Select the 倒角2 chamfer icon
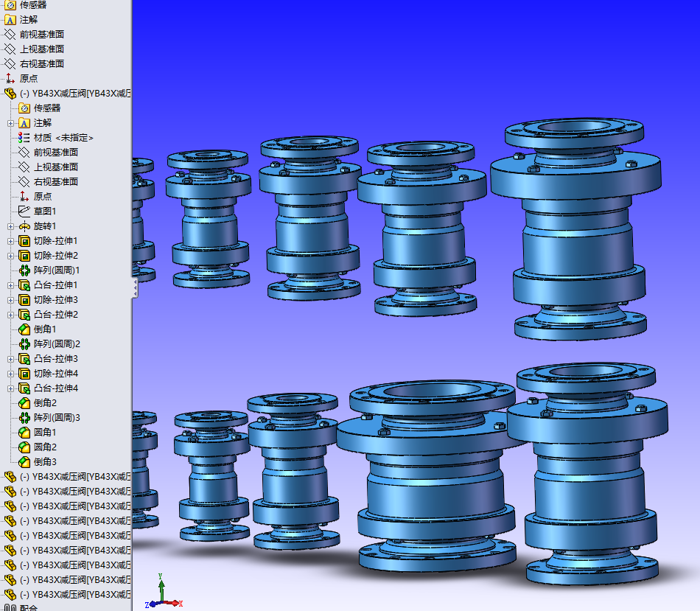Screen dimensions: 700x611 click(x=24, y=403)
